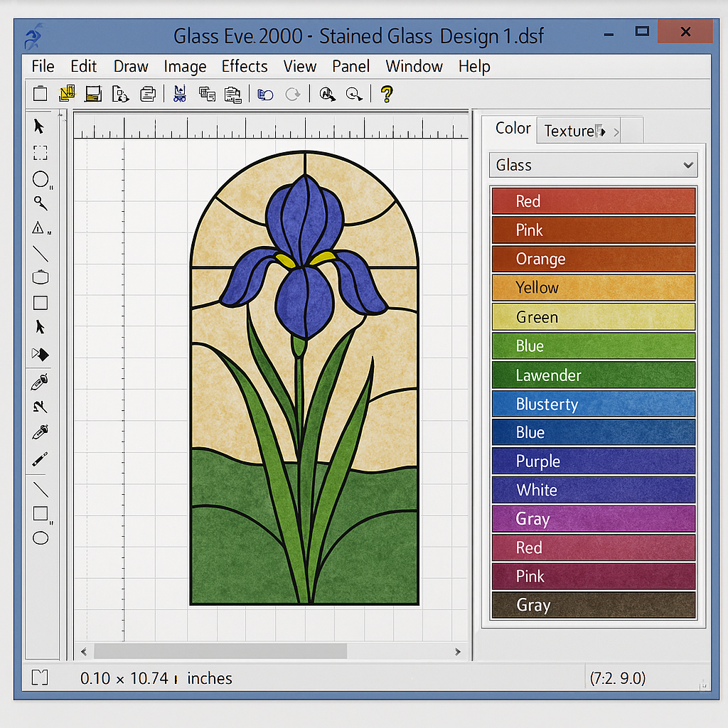Click the yellow question mark Help icon
728x728 pixels.
point(386,94)
